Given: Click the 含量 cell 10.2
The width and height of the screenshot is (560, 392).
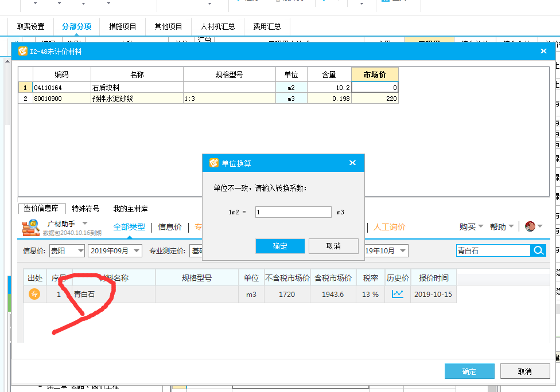Looking at the screenshot, I should point(329,87).
